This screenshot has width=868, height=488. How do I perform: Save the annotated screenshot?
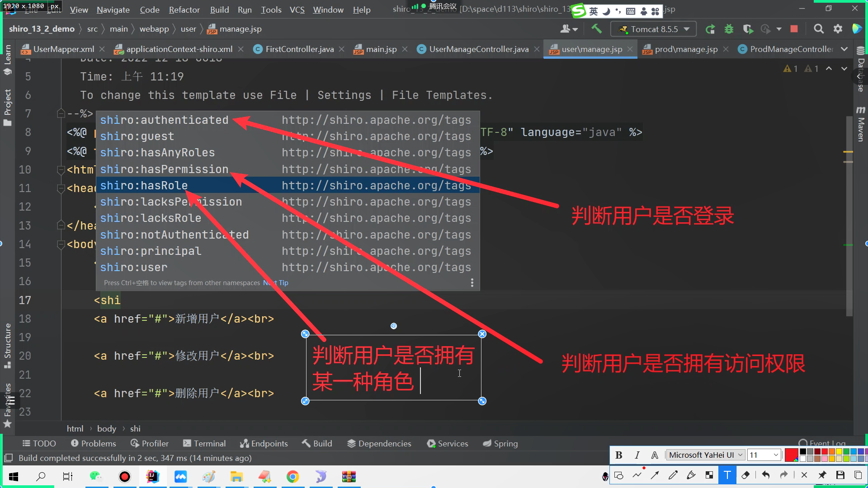[840, 475]
